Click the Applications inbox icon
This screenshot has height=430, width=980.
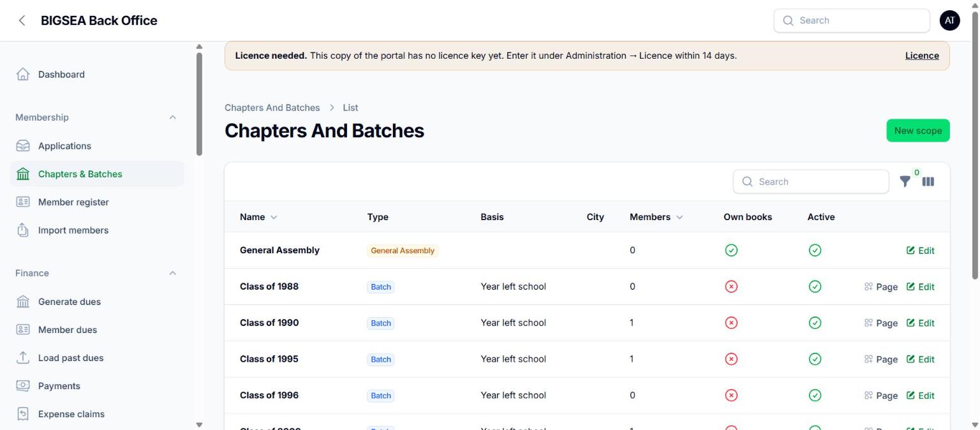[23, 146]
